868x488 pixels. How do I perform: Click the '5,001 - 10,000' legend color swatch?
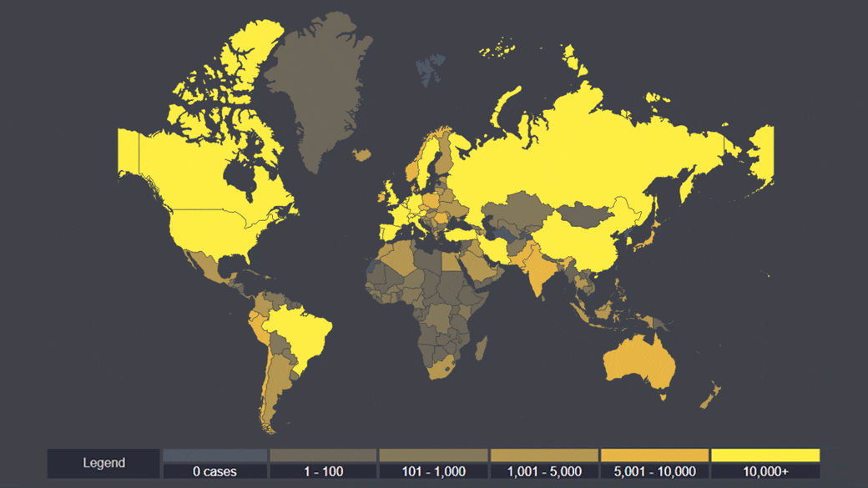(x=655, y=455)
